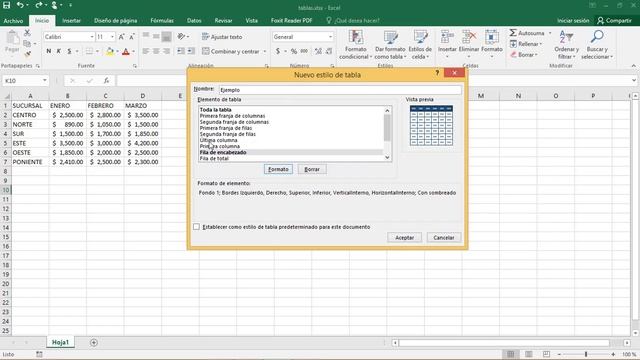Image resolution: width=640 pixels, height=360 pixels.
Task: Click the zoom slider in status bar
Action: point(586,354)
